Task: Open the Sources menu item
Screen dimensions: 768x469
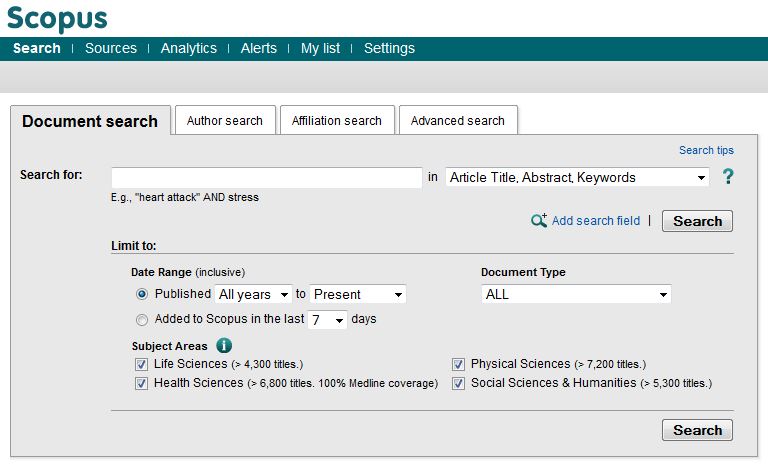Action: 111,48
